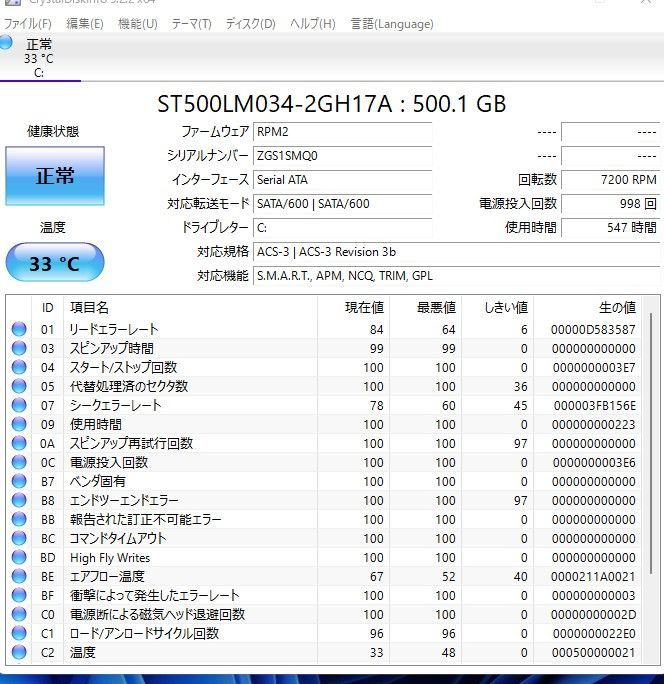Viewport: 664px width, 684px height.
Task: Click raw value 0000000022E0
Action: click(x=594, y=633)
